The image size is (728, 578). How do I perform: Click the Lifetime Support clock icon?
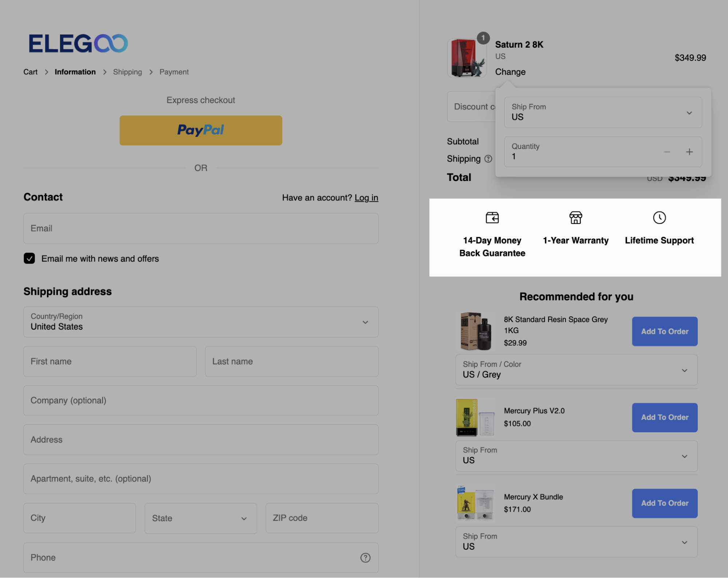tap(659, 218)
